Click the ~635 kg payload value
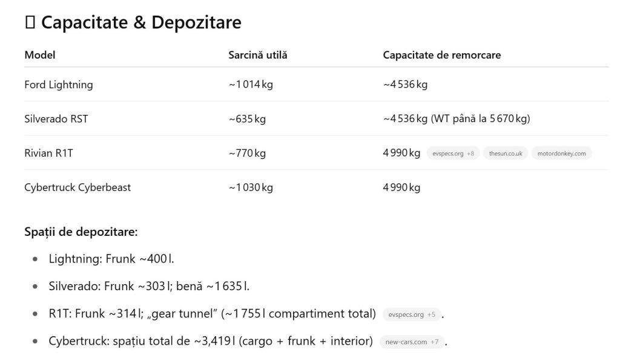The image size is (620, 364). click(x=247, y=119)
